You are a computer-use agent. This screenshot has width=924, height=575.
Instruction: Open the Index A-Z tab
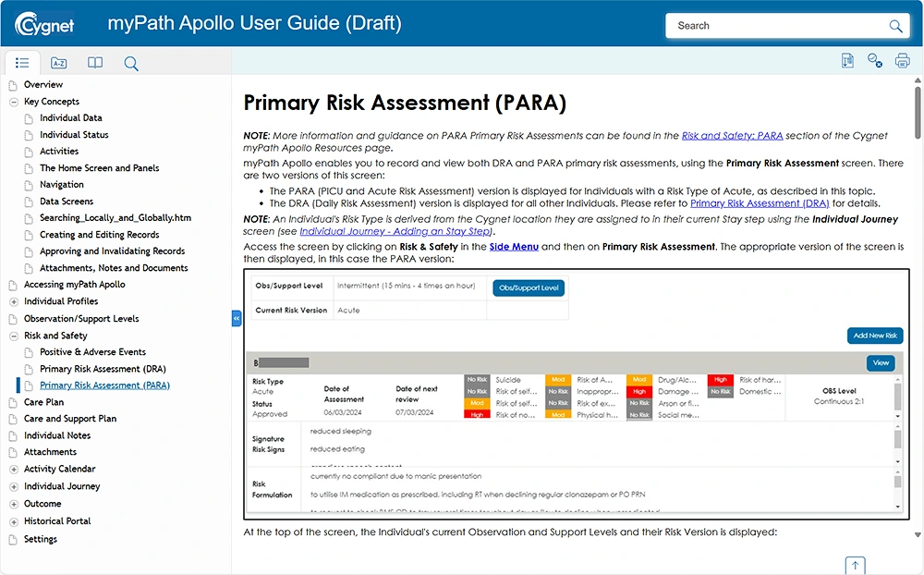tap(59, 63)
